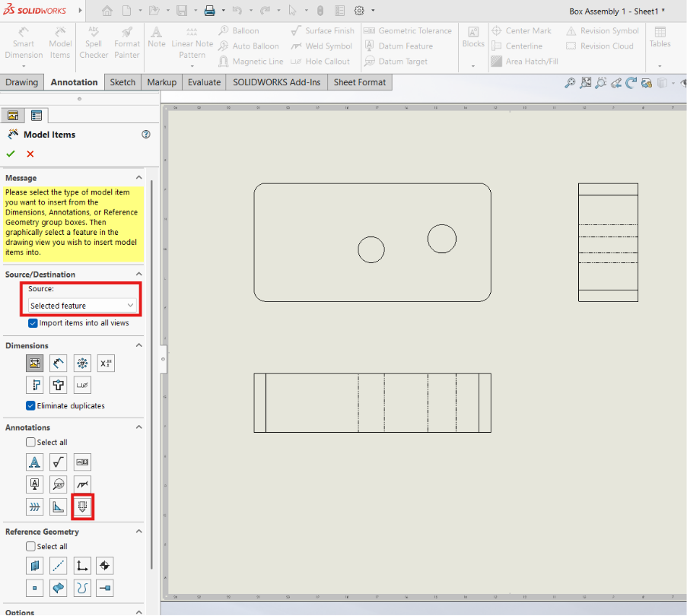Viewport: 687px width, 616px height.
Task: Collapse the Reference Geometry section
Action: pos(139,531)
